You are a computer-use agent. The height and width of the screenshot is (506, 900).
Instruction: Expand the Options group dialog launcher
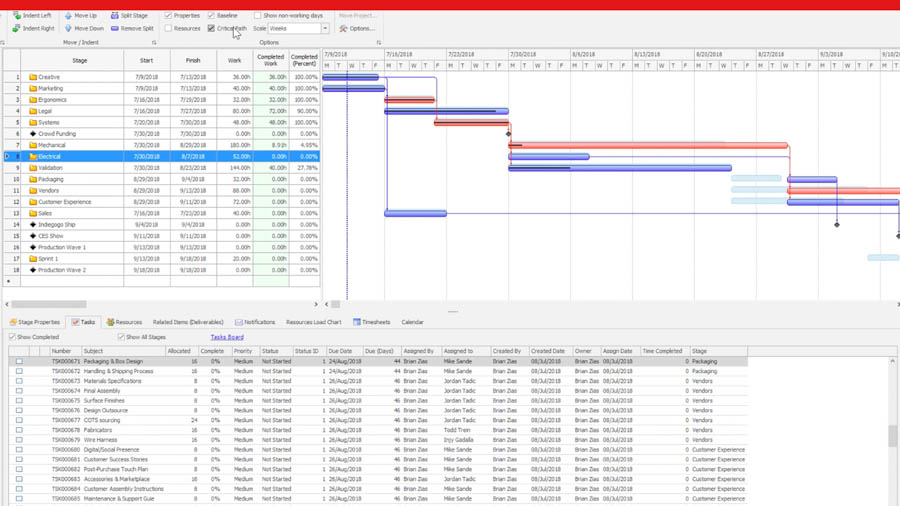[x=379, y=43]
